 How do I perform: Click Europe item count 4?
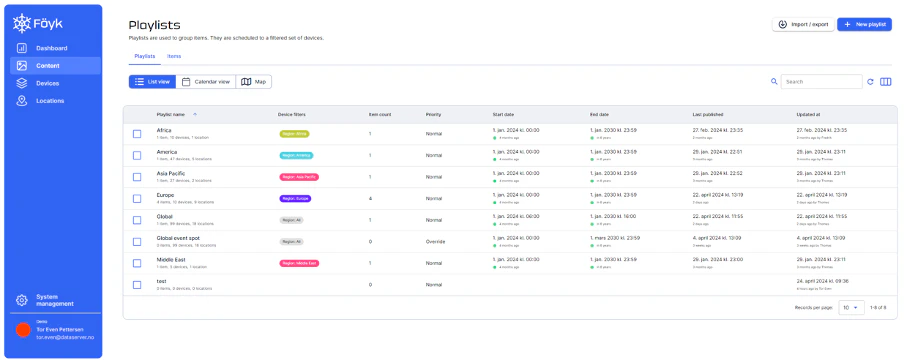coord(370,199)
